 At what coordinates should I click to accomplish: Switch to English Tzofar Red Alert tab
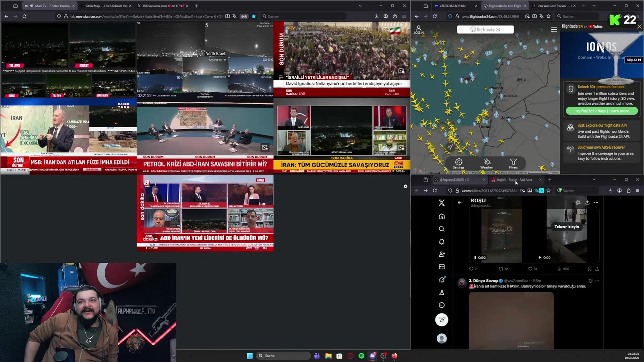[517, 180]
